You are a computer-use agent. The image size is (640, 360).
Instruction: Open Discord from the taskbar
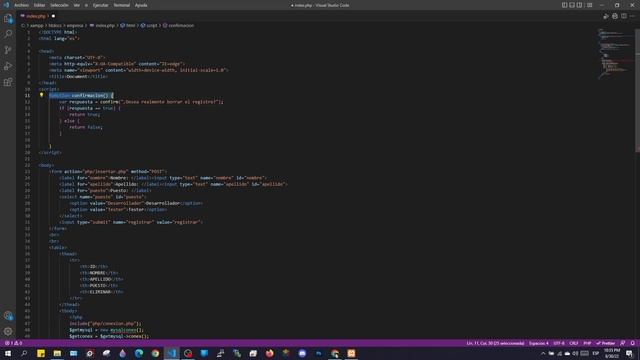[302, 353]
